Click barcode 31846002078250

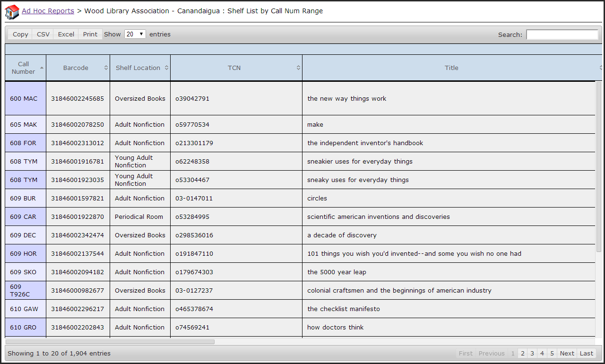pyautogui.click(x=78, y=125)
